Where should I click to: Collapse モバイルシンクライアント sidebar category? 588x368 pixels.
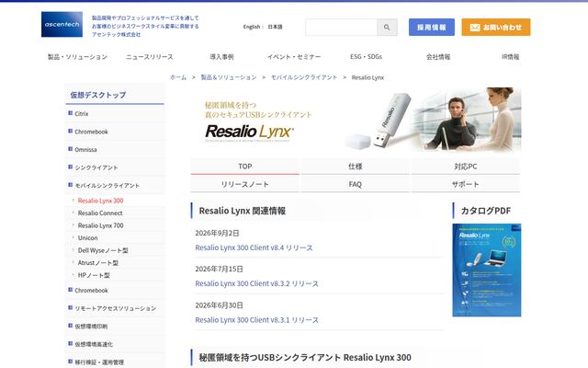click(x=115, y=186)
